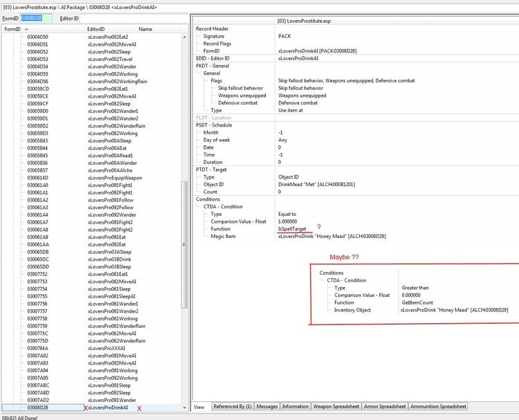Click the 'Equal to' condition type value
519x420 pixels.
coord(287,214)
